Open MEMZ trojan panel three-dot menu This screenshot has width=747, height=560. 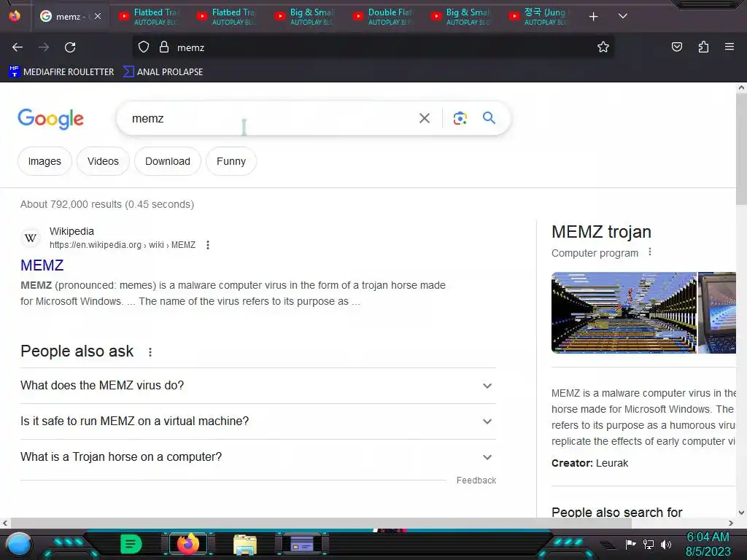coord(650,252)
